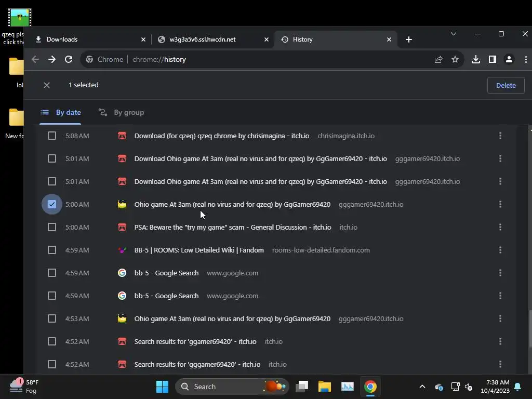532x399 pixels.
Task: Switch to the Downloads browser tab
Action: 90,39
